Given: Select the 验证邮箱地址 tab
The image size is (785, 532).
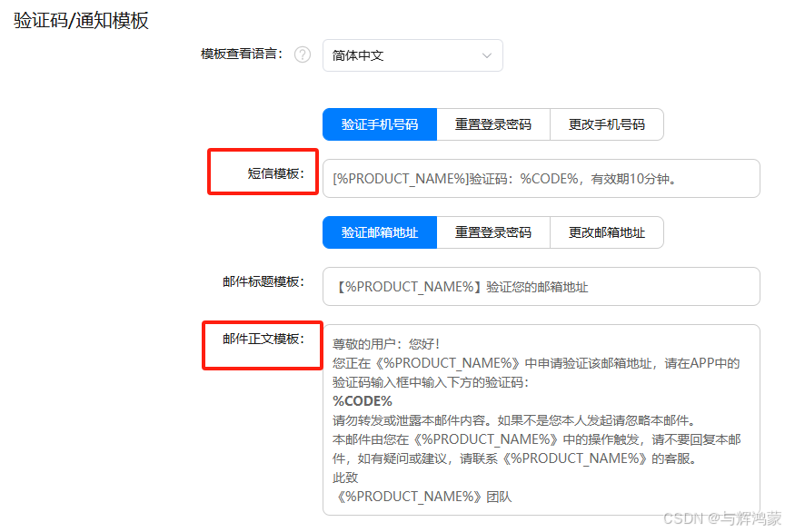Looking at the screenshot, I should click(380, 232).
